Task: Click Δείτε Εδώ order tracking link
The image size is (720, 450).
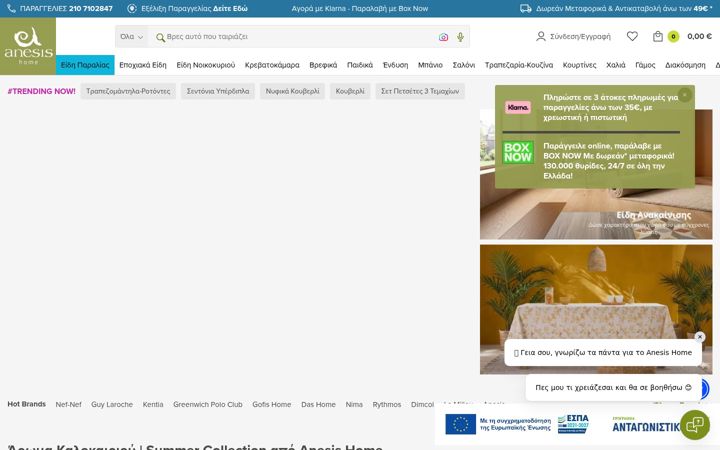Action: pyautogui.click(x=230, y=8)
